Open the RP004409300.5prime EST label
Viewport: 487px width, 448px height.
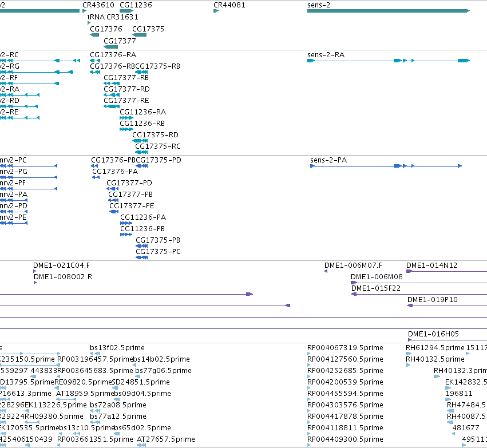(345, 439)
